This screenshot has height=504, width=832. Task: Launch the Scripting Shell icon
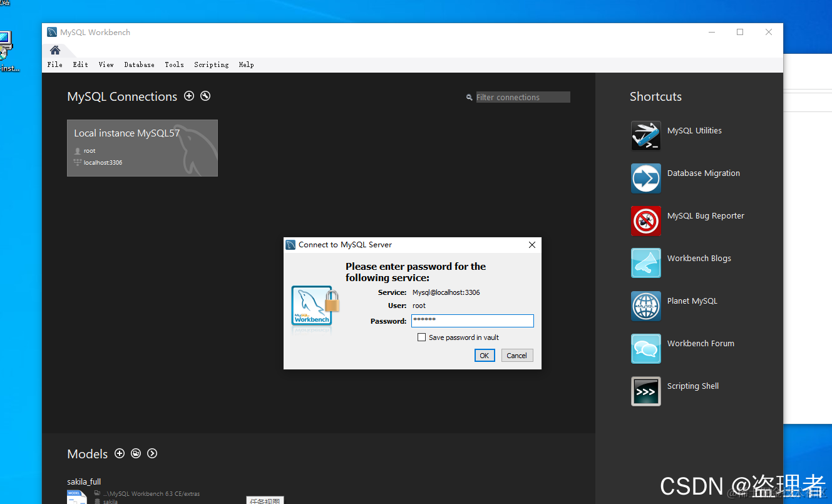(x=645, y=391)
